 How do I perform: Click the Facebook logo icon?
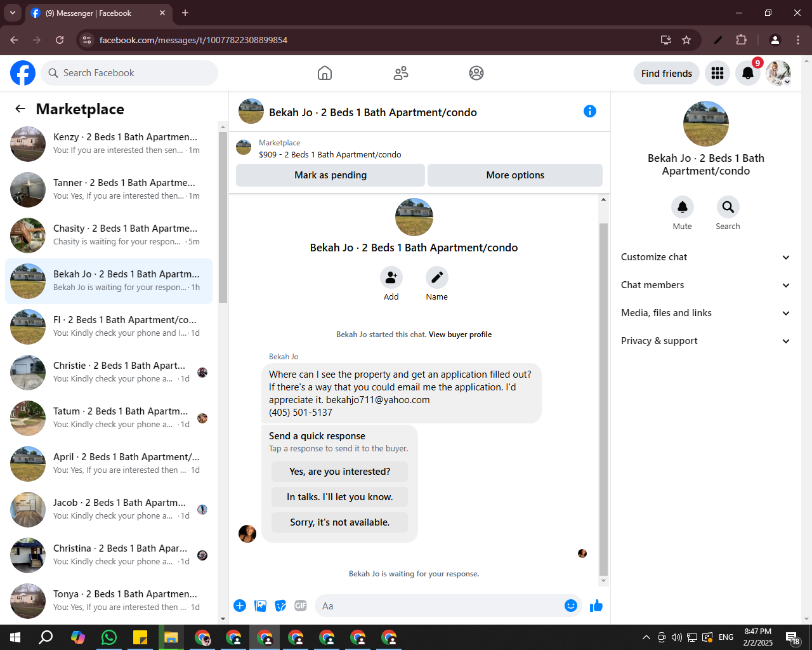coord(23,73)
